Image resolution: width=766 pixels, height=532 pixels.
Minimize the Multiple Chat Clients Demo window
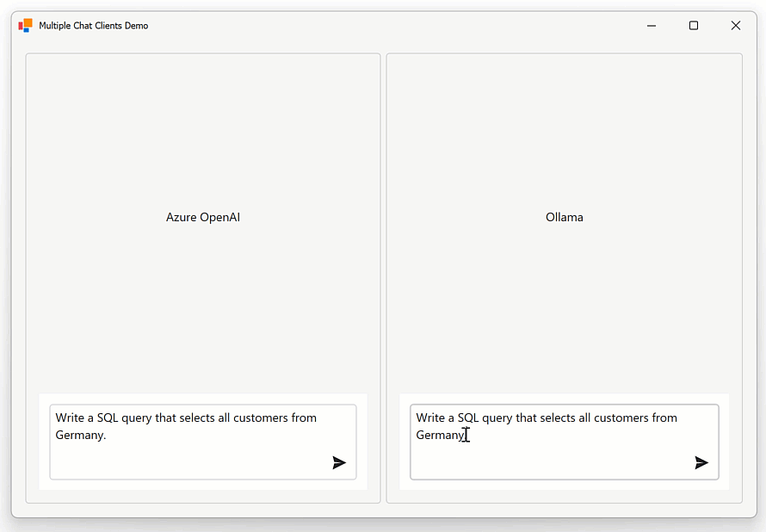pyautogui.click(x=651, y=25)
